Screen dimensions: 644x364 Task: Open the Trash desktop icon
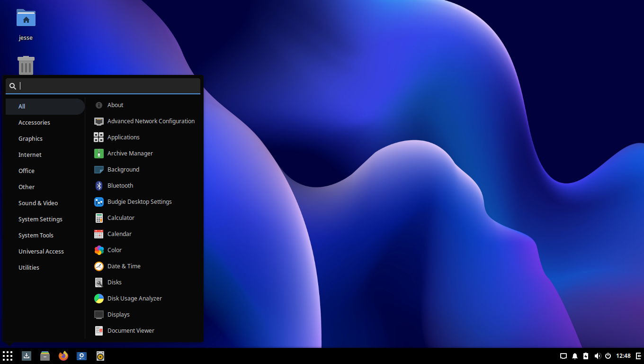coord(26,65)
